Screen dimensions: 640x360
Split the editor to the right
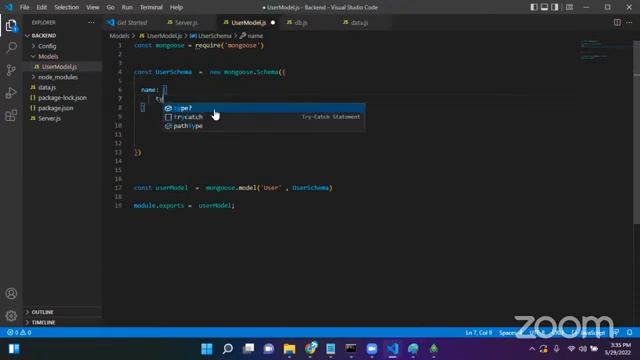(x=617, y=22)
